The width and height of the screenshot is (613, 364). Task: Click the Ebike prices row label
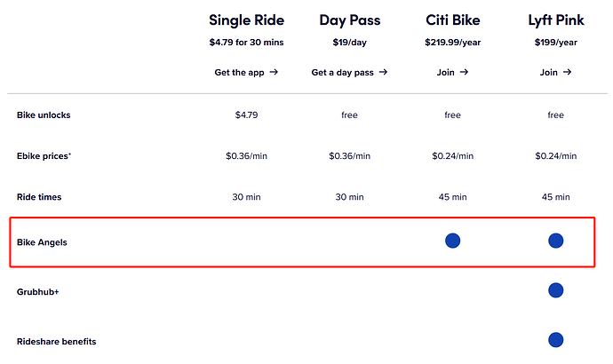click(x=44, y=156)
